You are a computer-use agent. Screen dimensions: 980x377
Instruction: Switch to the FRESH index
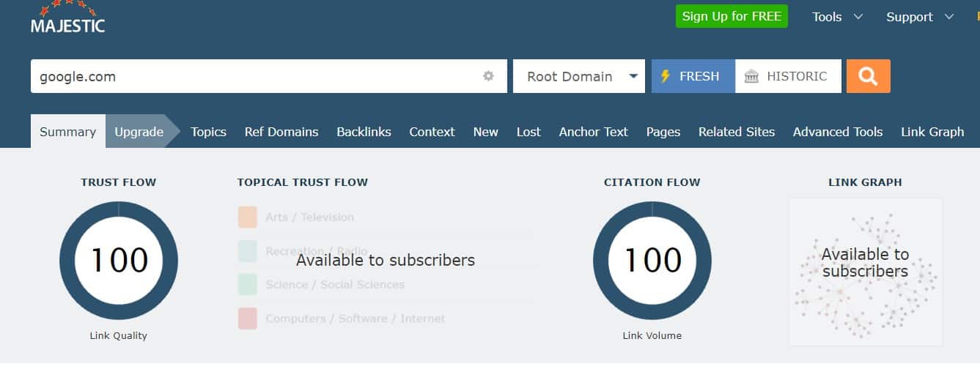693,76
